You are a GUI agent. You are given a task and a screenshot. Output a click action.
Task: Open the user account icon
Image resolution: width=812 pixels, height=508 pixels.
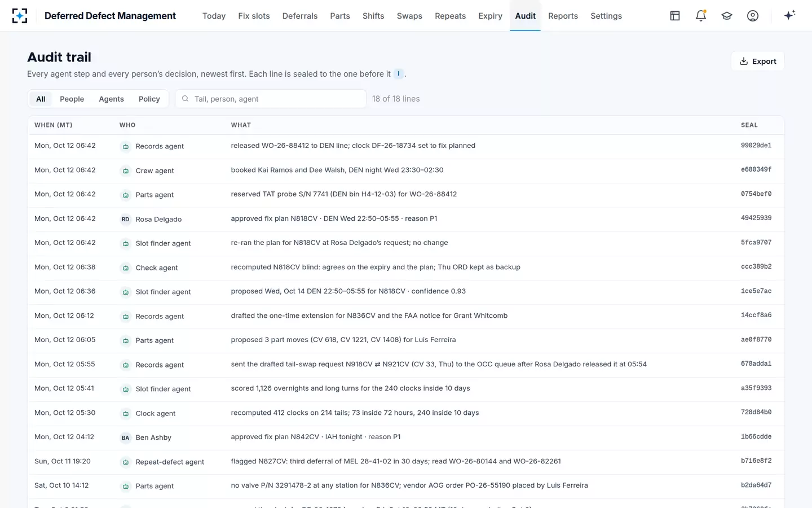[x=753, y=16]
